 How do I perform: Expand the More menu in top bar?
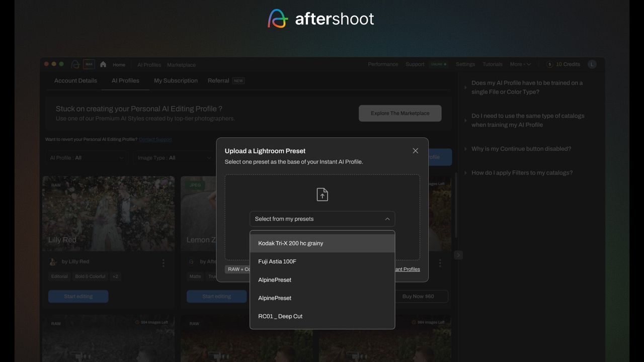[x=520, y=64]
